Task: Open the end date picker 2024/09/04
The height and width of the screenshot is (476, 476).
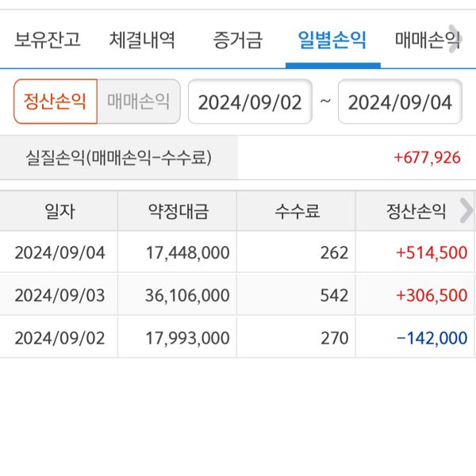Action: pos(400,102)
